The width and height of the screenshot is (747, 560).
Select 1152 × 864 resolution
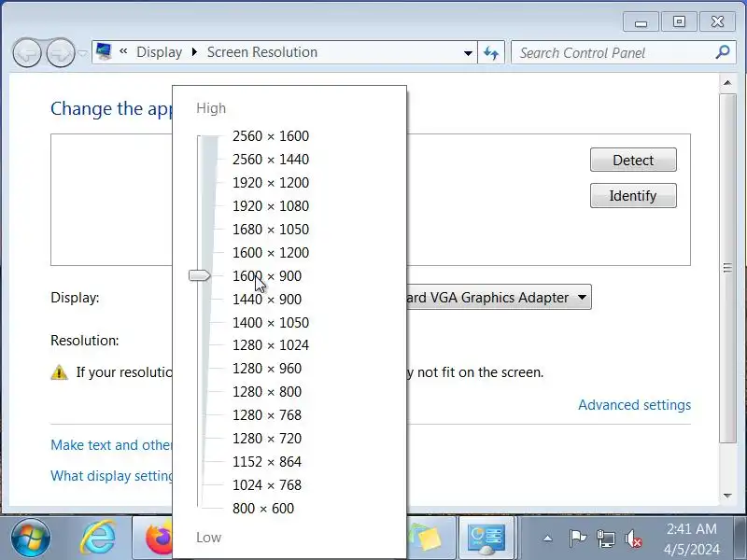[267, 462]
